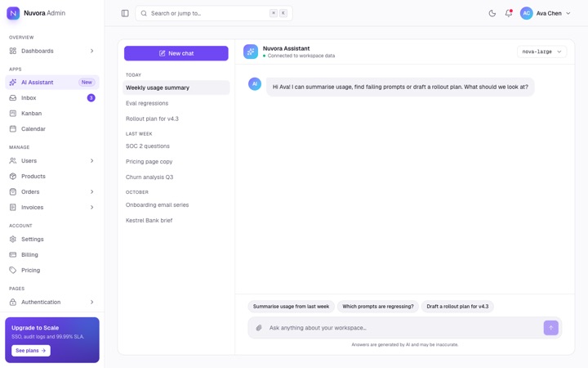Viewport: 588px width, 368px height.
Task: Click the Billing card icon
Action: (x=13, y=254)
